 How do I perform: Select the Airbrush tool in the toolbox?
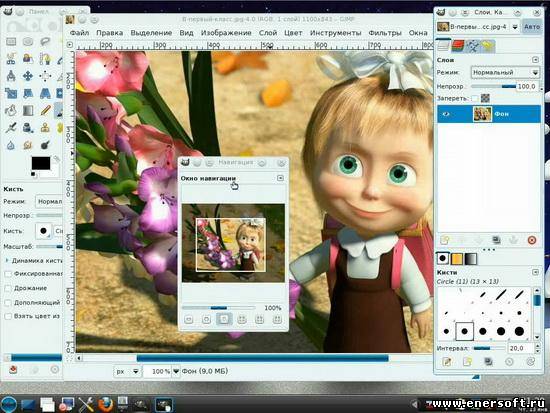tap(11, 127)
